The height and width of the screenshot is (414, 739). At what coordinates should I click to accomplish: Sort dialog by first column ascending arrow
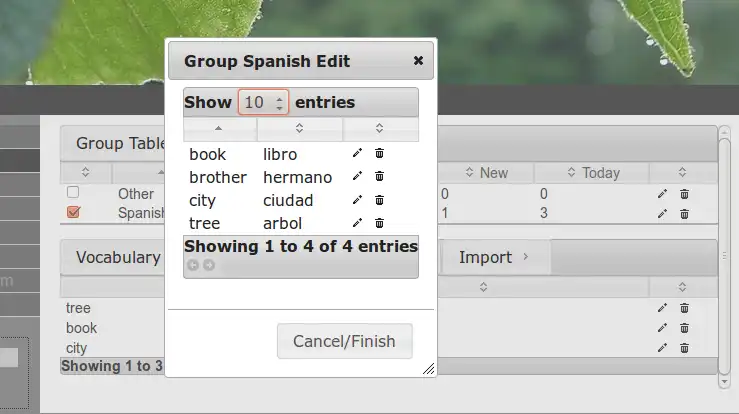220,129
